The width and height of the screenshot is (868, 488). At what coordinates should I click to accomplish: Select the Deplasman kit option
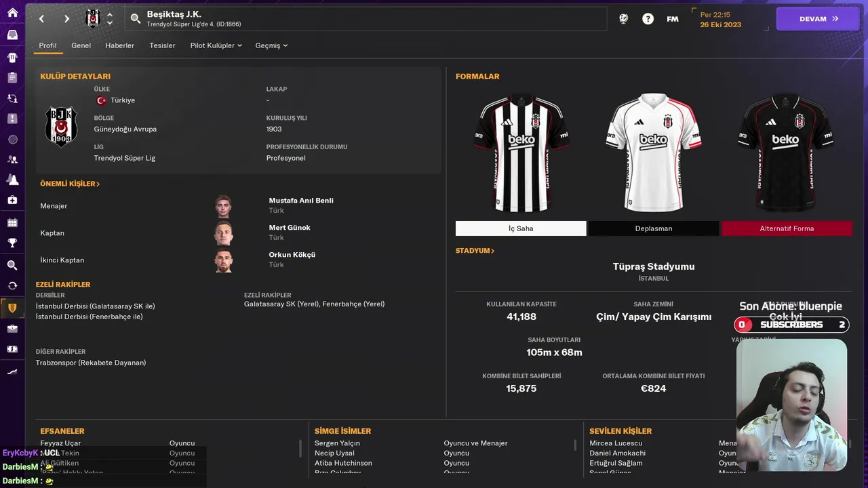tap(654, 228)
